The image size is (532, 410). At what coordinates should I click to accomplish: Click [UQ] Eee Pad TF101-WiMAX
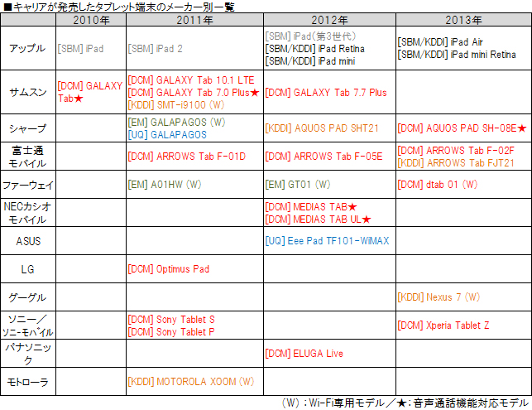click(x=327, y=241)
